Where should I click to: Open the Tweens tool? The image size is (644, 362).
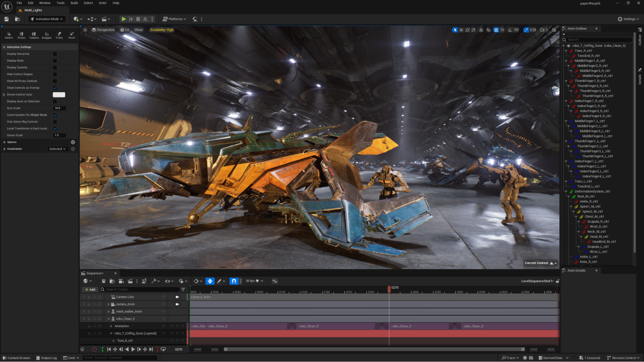[34, 35]
